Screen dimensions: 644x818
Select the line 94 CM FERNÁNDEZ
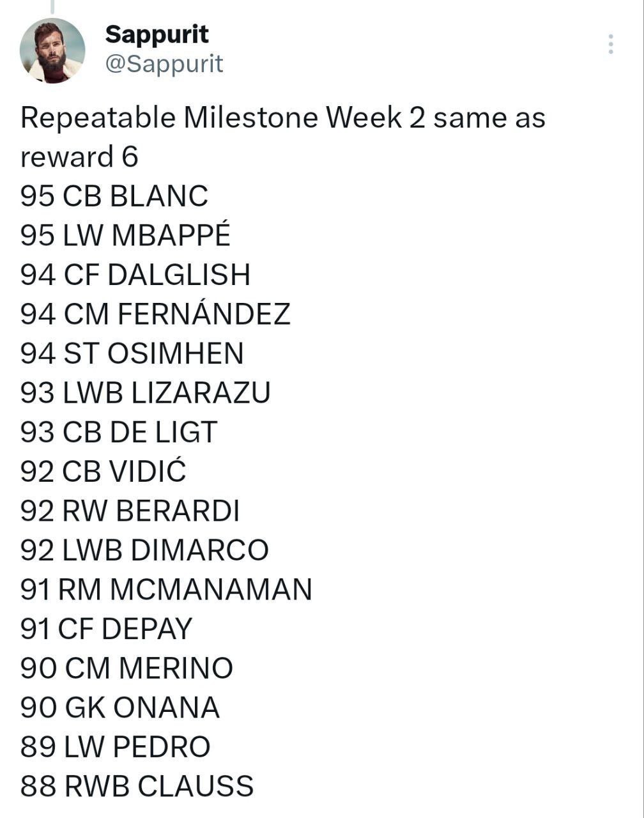click(x=155, y=314)
